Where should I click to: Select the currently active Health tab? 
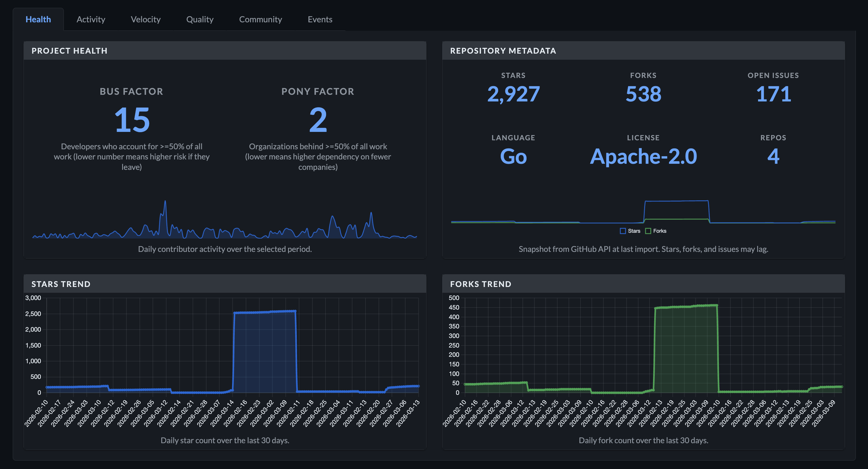coord(38,19)
